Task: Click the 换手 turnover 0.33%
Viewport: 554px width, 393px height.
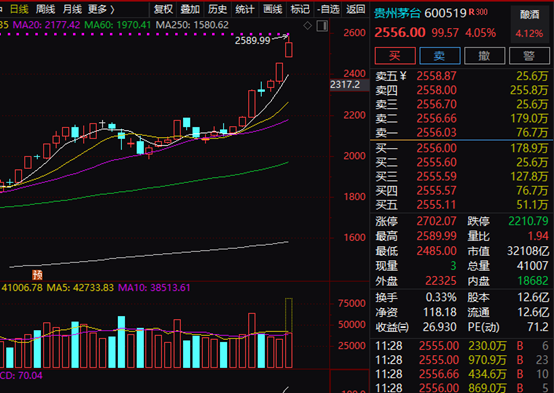Action: [441, 298]
